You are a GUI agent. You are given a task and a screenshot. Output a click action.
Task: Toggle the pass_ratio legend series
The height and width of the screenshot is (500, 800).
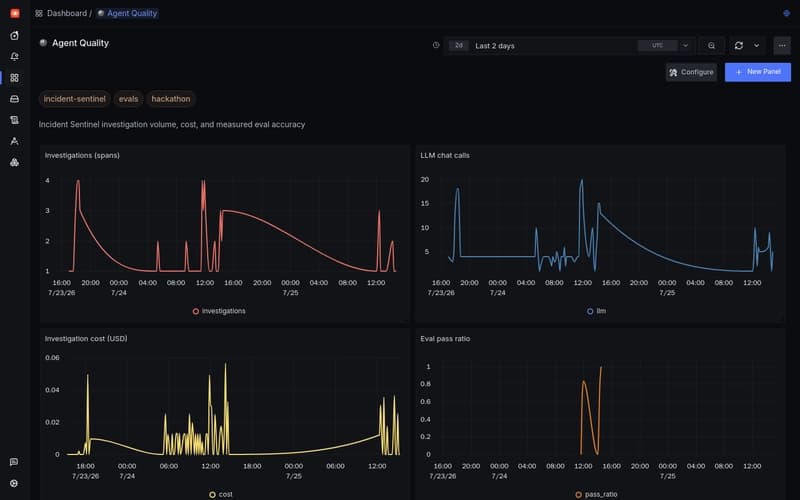[x=596, y=494]
